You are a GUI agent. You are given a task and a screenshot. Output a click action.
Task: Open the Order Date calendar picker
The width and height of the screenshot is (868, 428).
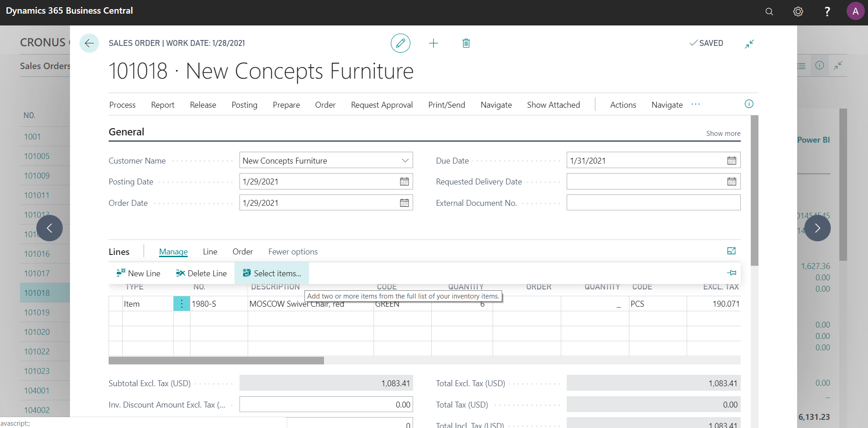404,203
